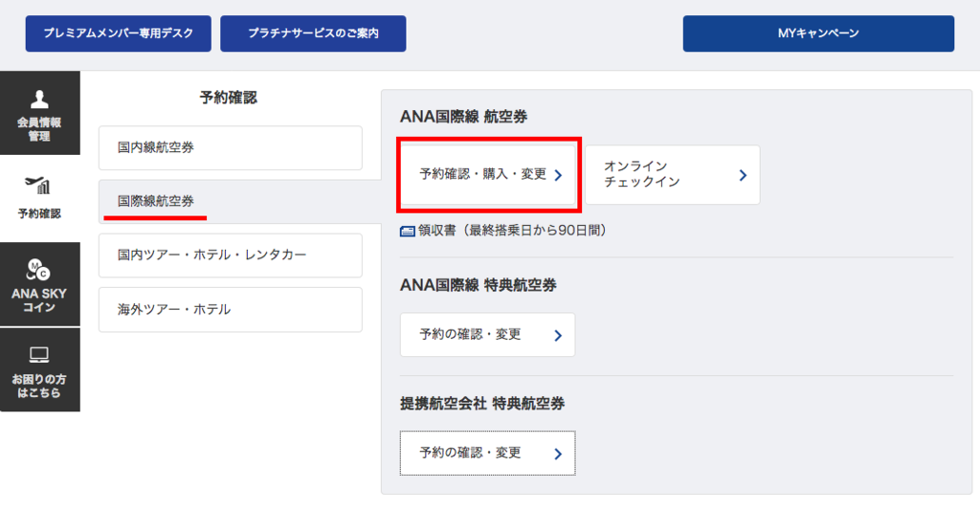Image resolution: width=980 pixels, height=511 pixels.
Task: Click the ANA国際線 航空券 heading
Action: coord(464,117)
